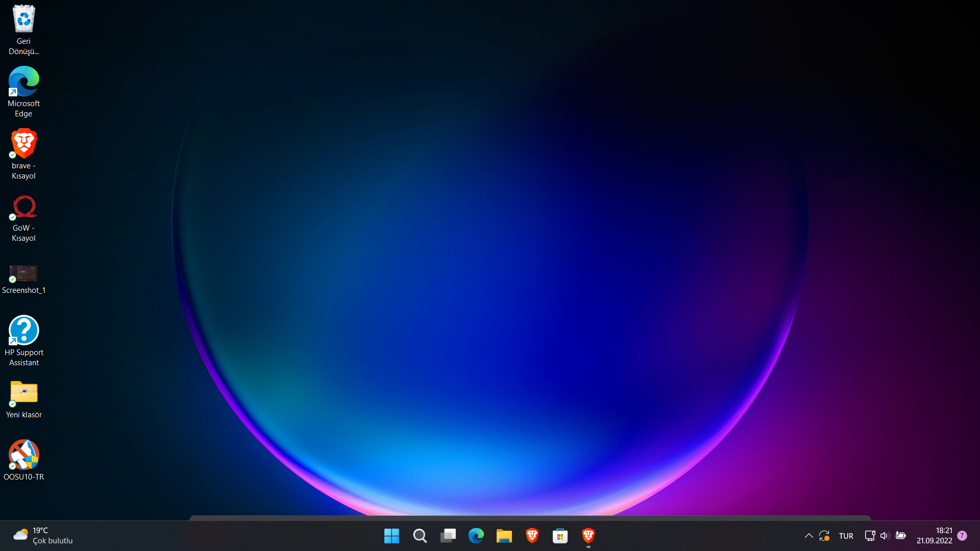Open taskbar Search magnifier
This screenshot has width=980, height=551.
[x=420, y=536]
